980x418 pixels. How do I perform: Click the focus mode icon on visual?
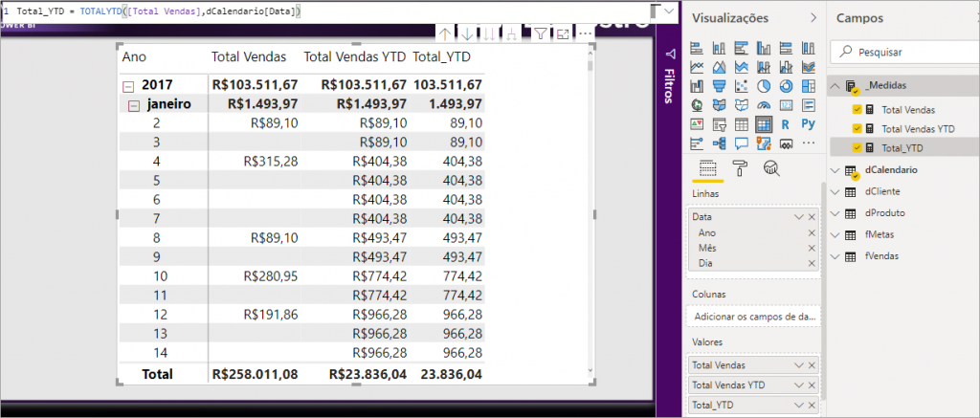(x=563, y=33)
